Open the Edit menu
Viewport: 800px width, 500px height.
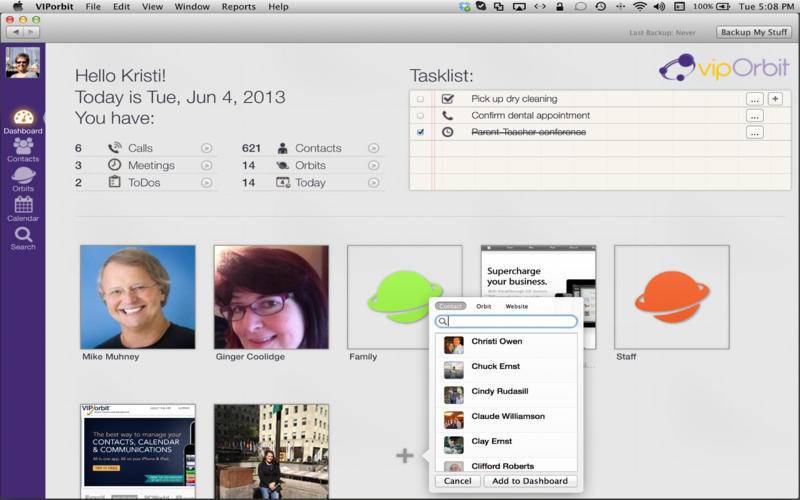(x=121, y=7)
